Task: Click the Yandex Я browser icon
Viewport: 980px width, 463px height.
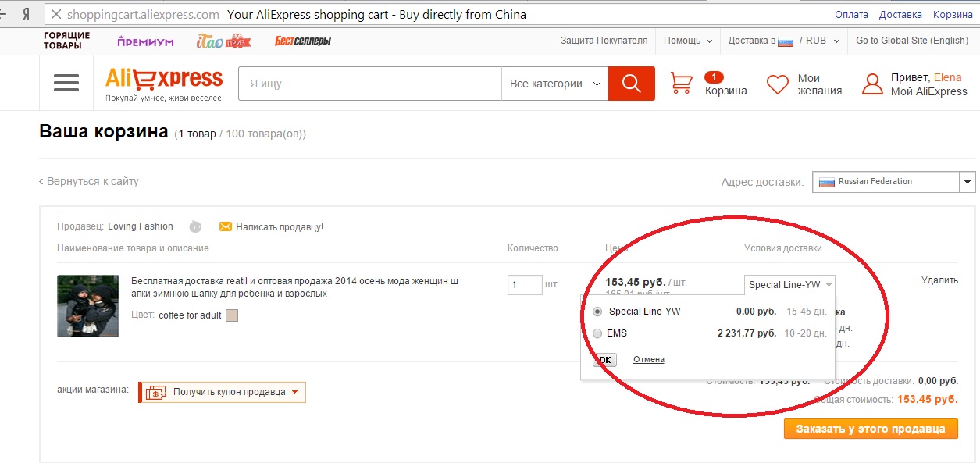Action: click(x=26, y=14)
